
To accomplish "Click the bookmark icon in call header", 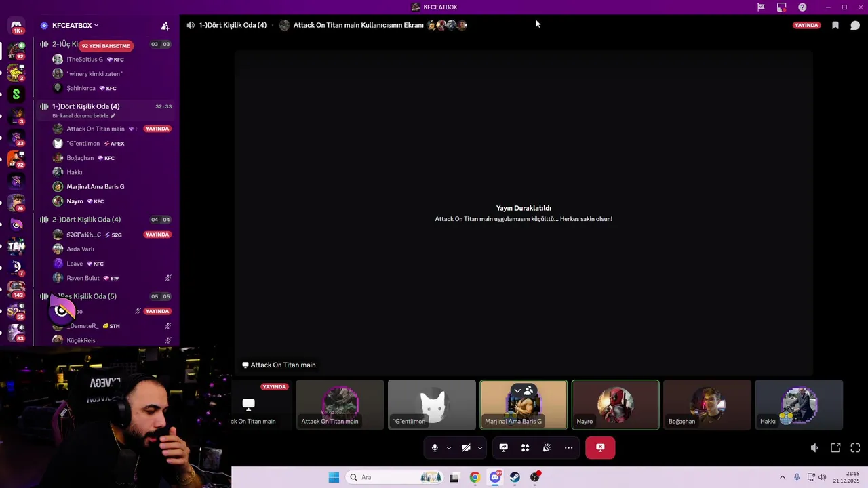I will (x=835, y=26).
